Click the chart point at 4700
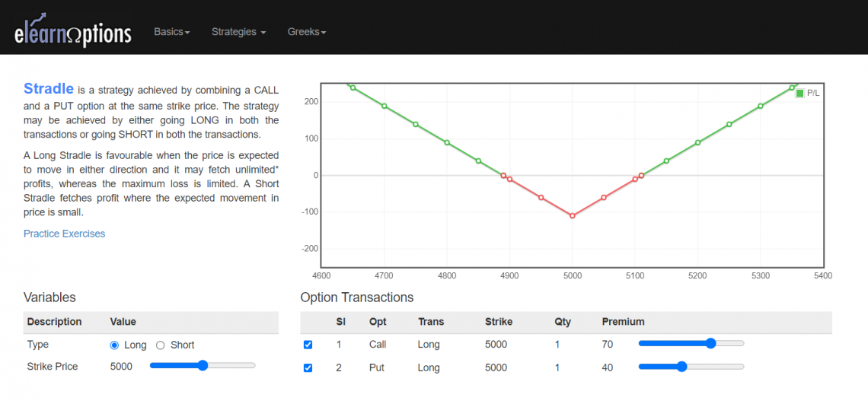 click(385, 106)
